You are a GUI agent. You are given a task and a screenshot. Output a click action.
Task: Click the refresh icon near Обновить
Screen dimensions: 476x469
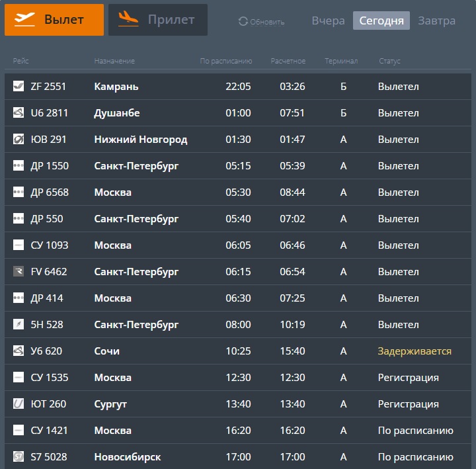pos(243,22)
